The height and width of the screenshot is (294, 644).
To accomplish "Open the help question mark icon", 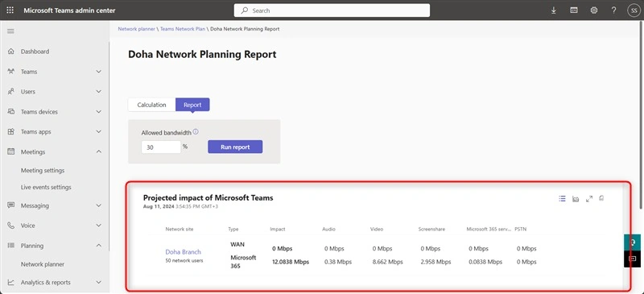I will [613, 10].
